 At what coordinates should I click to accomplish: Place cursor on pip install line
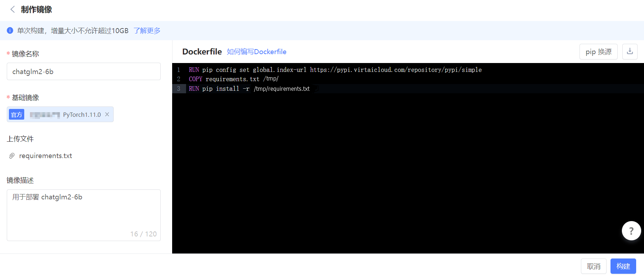249,89
